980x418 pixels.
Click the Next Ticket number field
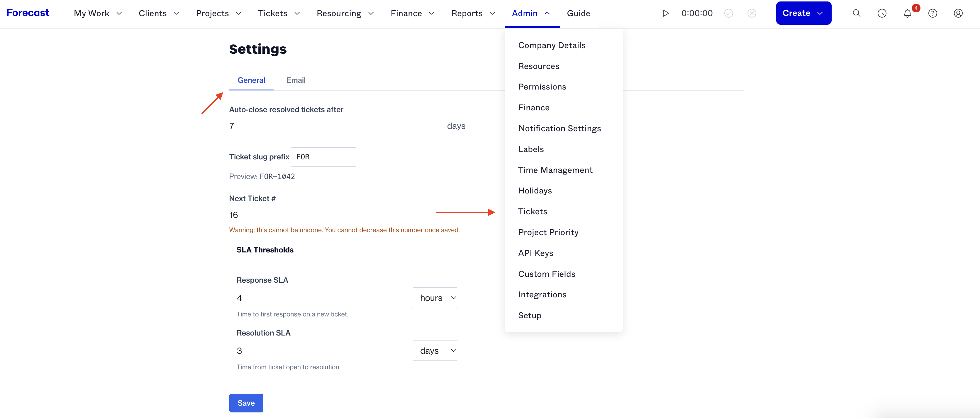(x=347, y=215)
